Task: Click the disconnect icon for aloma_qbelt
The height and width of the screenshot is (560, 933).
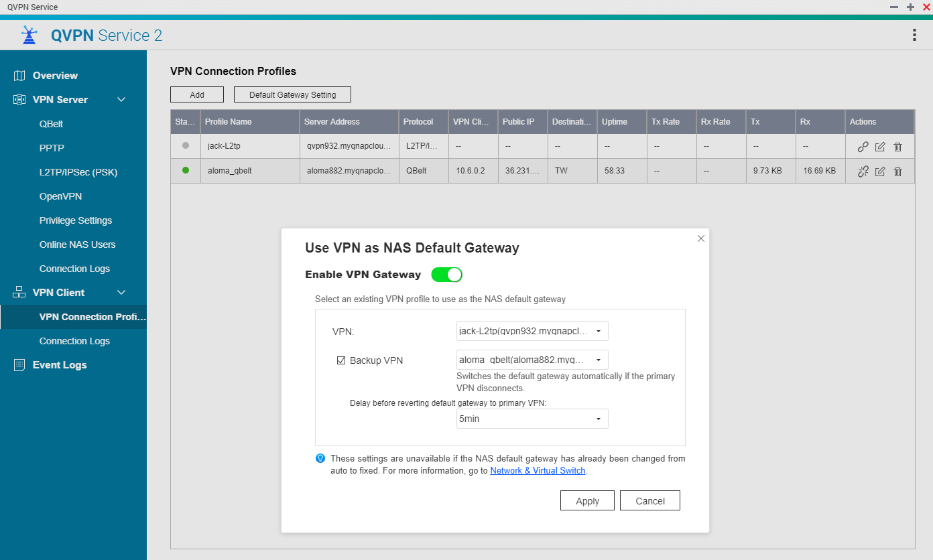Action: click(863, 171)
